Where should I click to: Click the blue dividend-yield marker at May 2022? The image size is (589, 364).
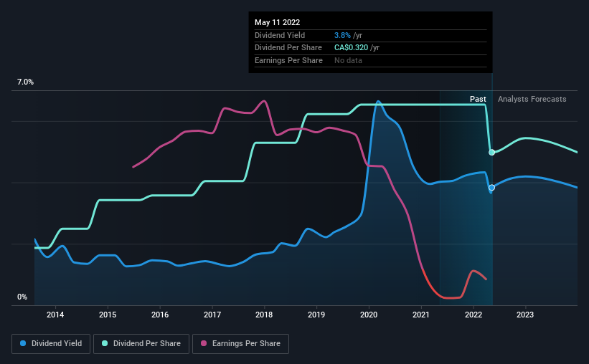(x=491, y=188)
